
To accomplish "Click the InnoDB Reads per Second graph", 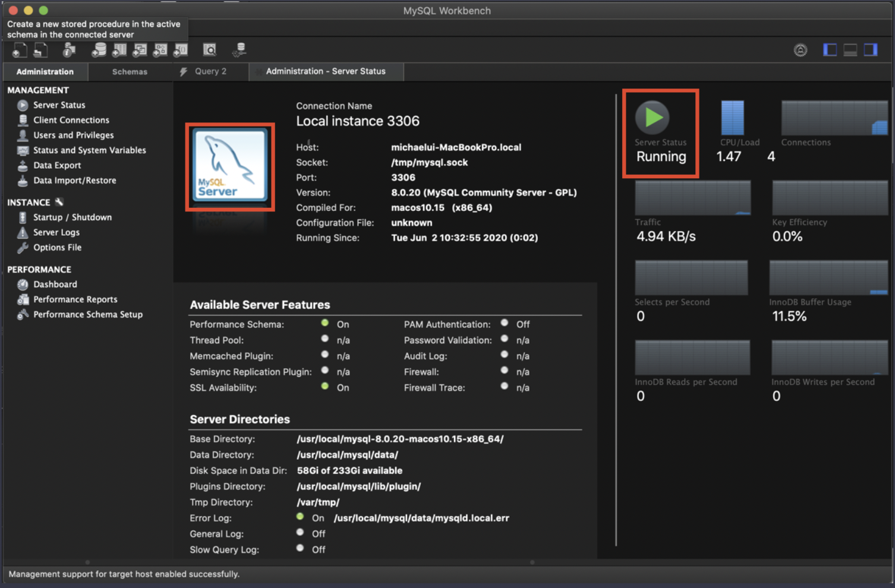I will pos(692,358).
